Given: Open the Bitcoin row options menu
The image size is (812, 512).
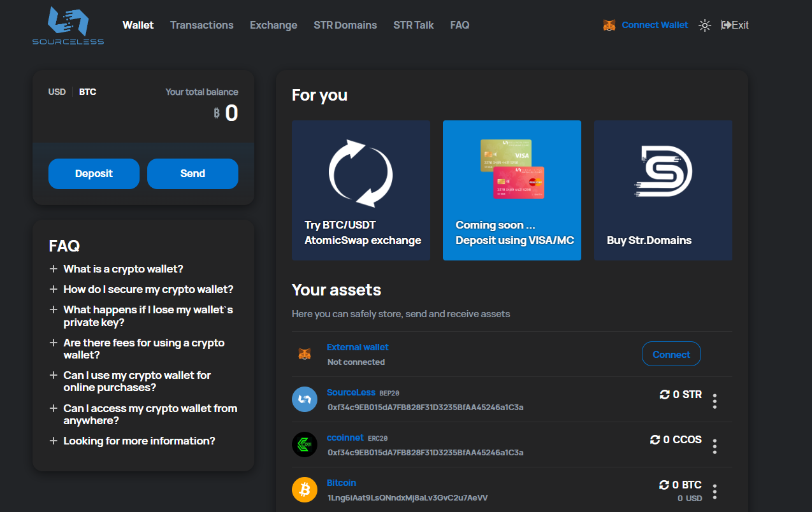Looking at the screenshot, I should [714, 492].
